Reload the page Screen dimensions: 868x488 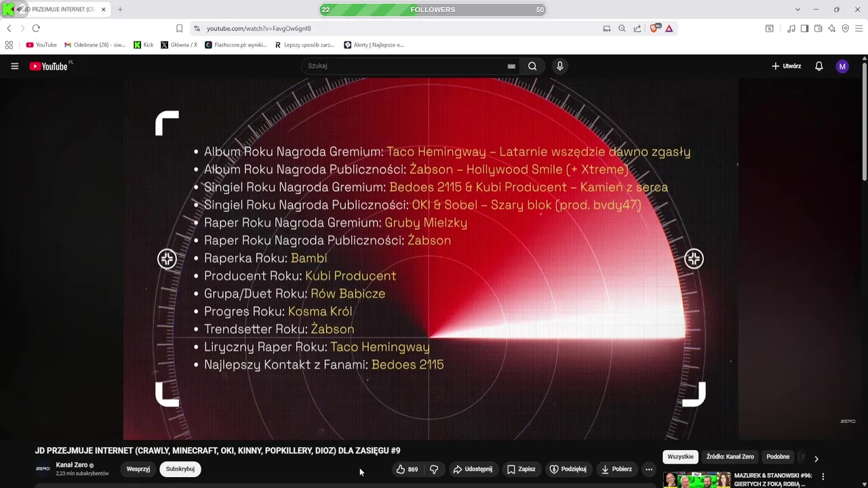36,28
